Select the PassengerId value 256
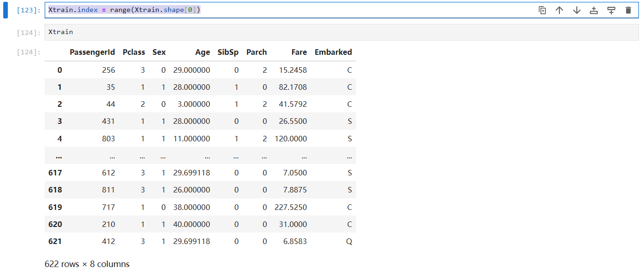 pyautogui.click(x=109, y=70)
